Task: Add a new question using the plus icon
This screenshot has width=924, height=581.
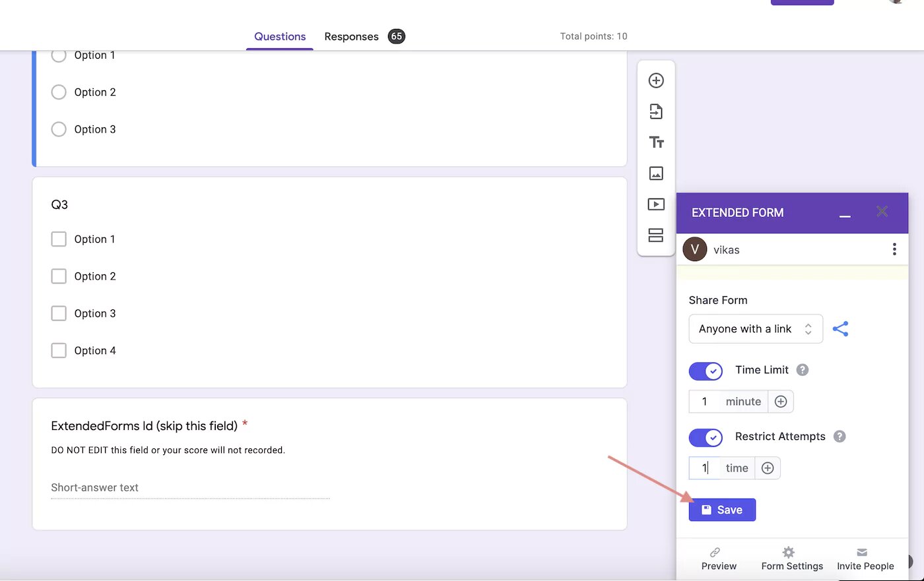Action: 656,80
